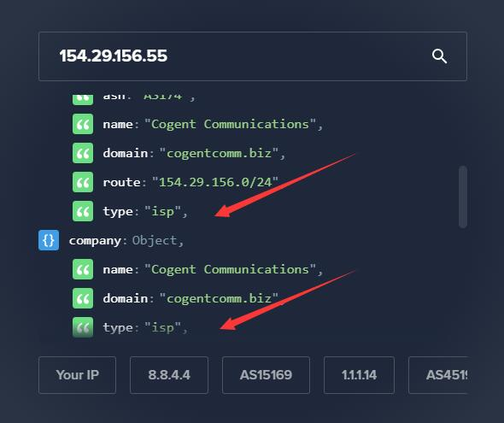Click the string icon beside the company domain
The height and width of the screenshot is (423, 504).
[x=83, y=298]
